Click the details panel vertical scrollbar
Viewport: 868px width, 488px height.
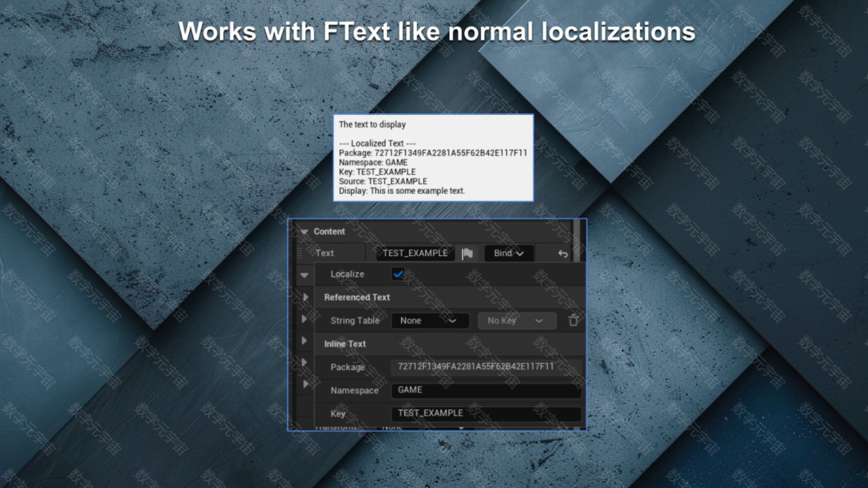pyautogui.click(x=576, y=241)
